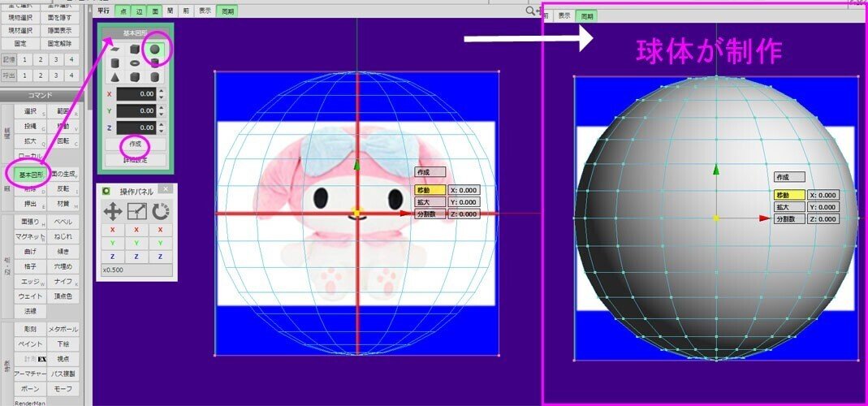Choose the マグネット command

(30, 237)
